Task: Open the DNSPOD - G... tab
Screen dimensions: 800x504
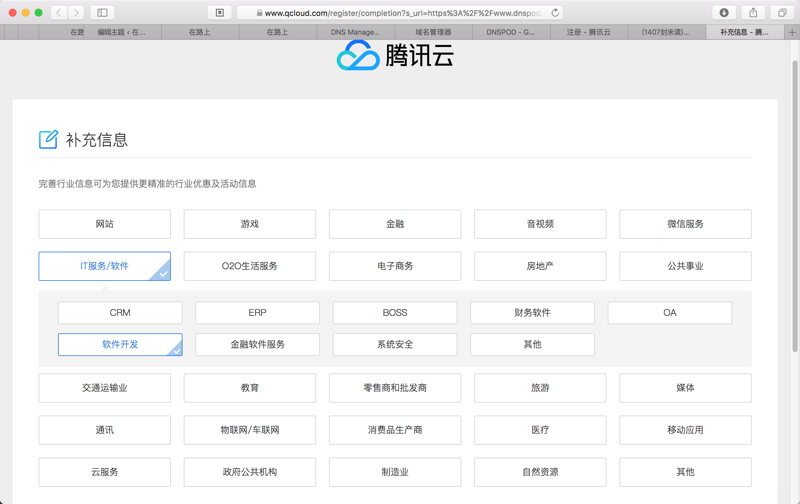Action: click(x=511, y=32)
